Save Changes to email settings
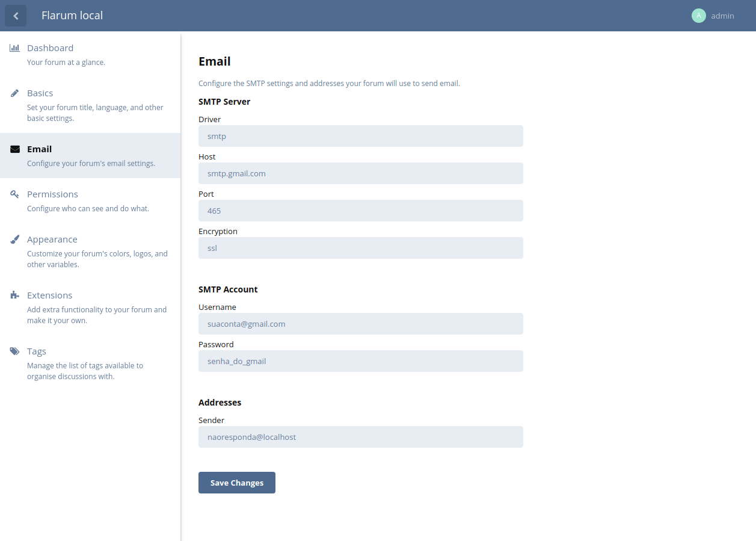The image size is (756, 541). click(237, 483)
